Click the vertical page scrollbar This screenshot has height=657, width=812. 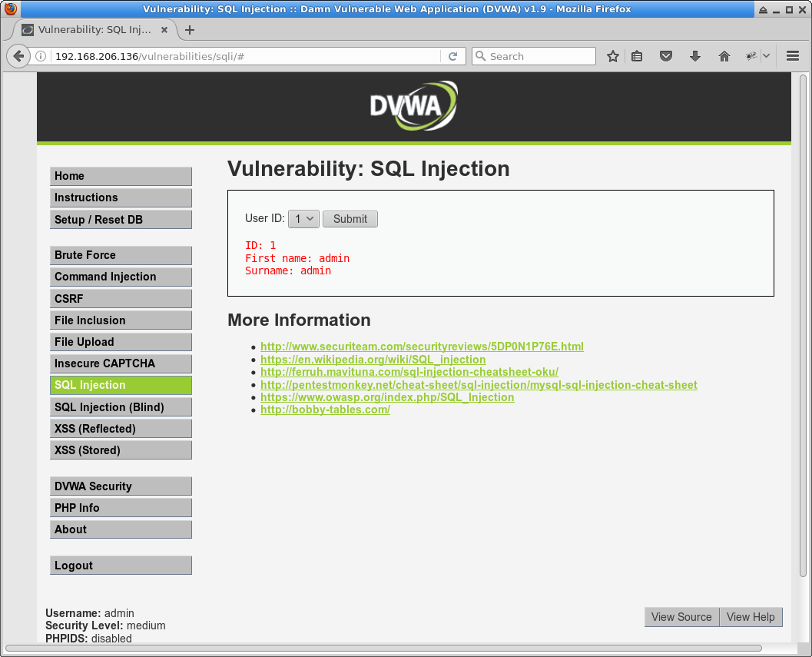click(x=803, y=327)
